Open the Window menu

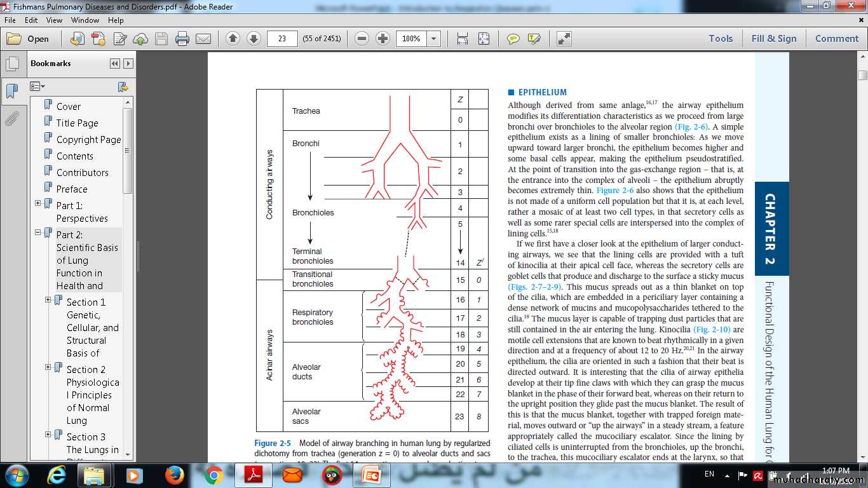click(x=85, y=20)
